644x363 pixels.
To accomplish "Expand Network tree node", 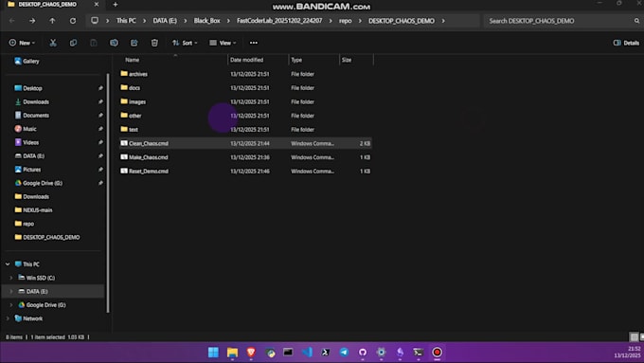I will tap(8, 318).
